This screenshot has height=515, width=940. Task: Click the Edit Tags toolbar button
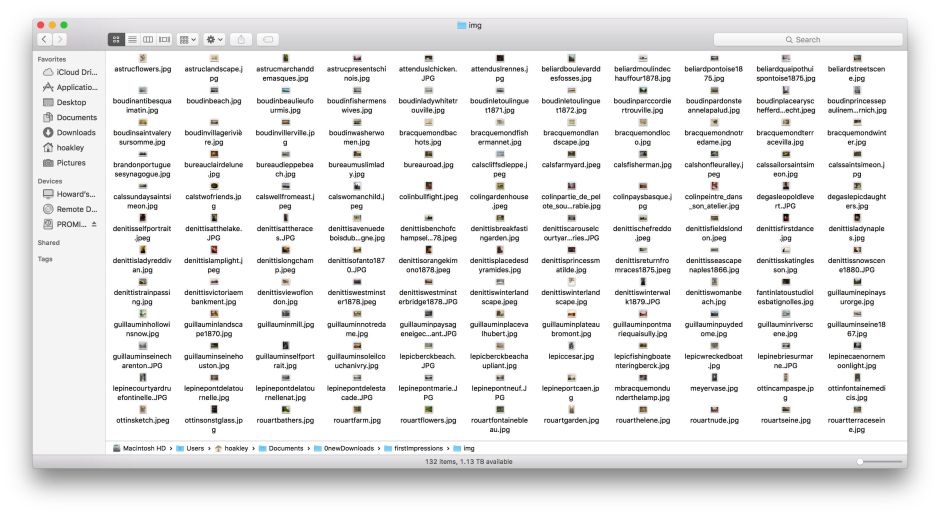click(x=267, y=39)
